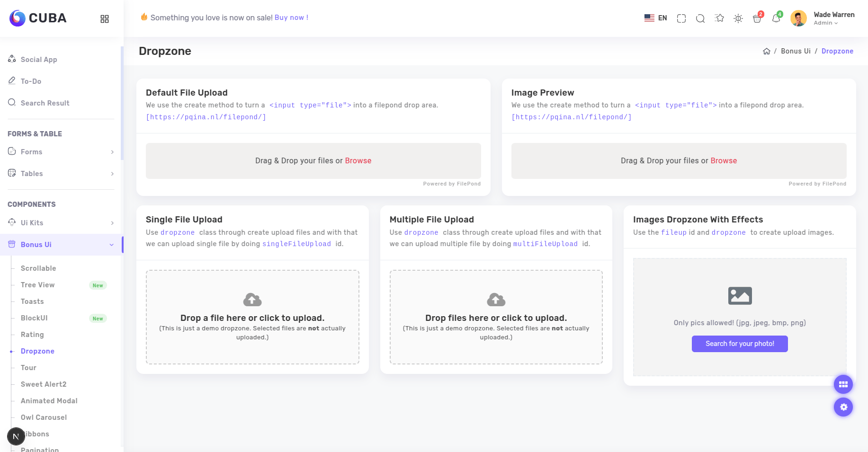868x452 pixels.
Task: Select the Dropzone submenu item
Action: pyautogui.click(x=37, y=351)
